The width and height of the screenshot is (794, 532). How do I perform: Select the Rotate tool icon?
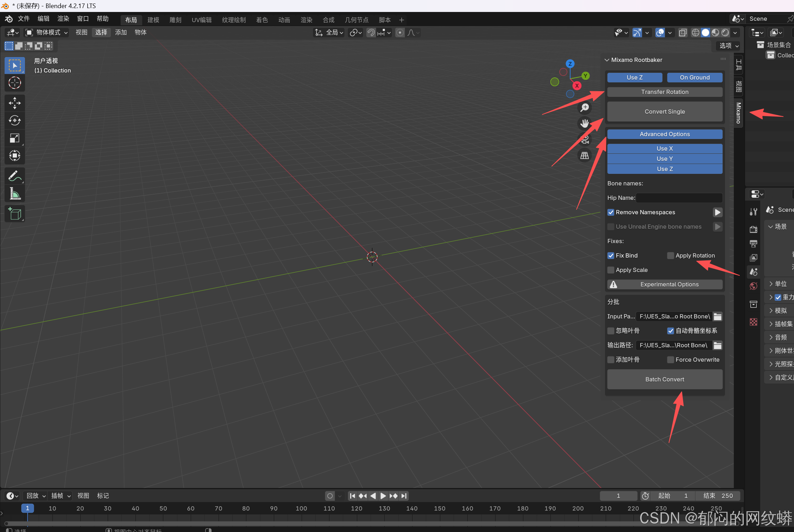click(14, 120)
